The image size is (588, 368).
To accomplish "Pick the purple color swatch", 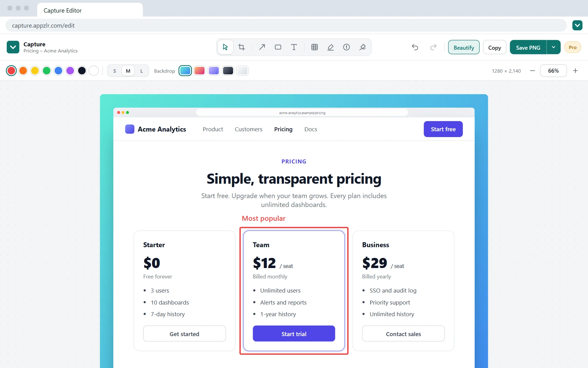I will pos(70,71).
